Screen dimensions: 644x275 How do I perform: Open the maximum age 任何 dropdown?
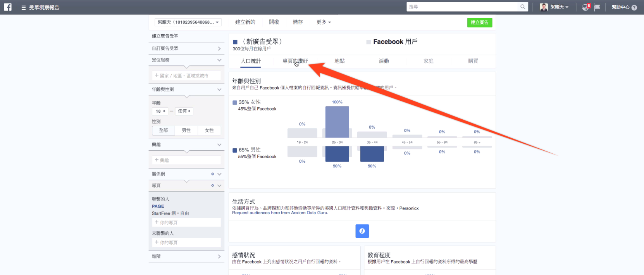[x=184, y=111]
